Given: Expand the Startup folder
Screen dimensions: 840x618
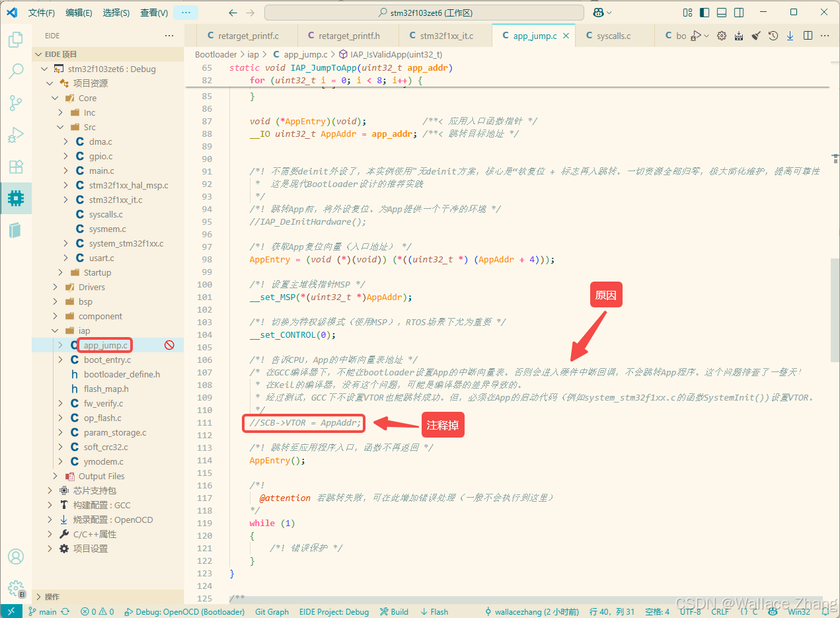Looking at the screenshot, I should coord(60,272).
